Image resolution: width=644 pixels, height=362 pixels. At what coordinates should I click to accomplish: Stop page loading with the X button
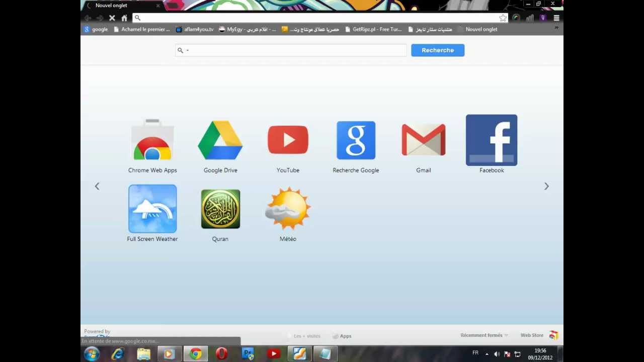(112, 18)
